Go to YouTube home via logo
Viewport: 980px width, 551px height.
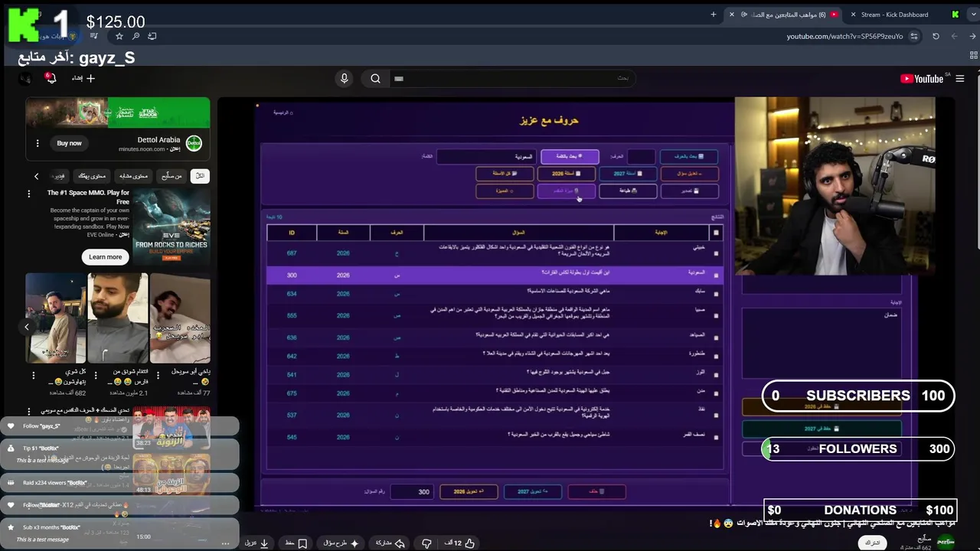(922, 79)
